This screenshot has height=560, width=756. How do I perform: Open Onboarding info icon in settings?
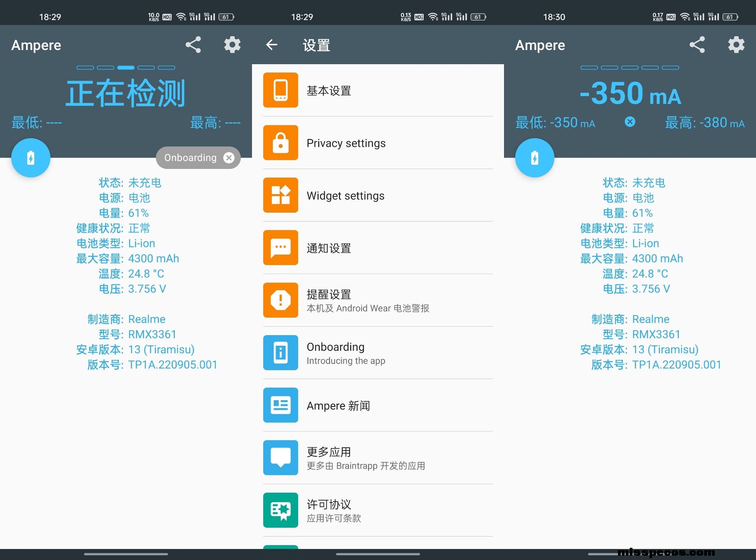281,353
